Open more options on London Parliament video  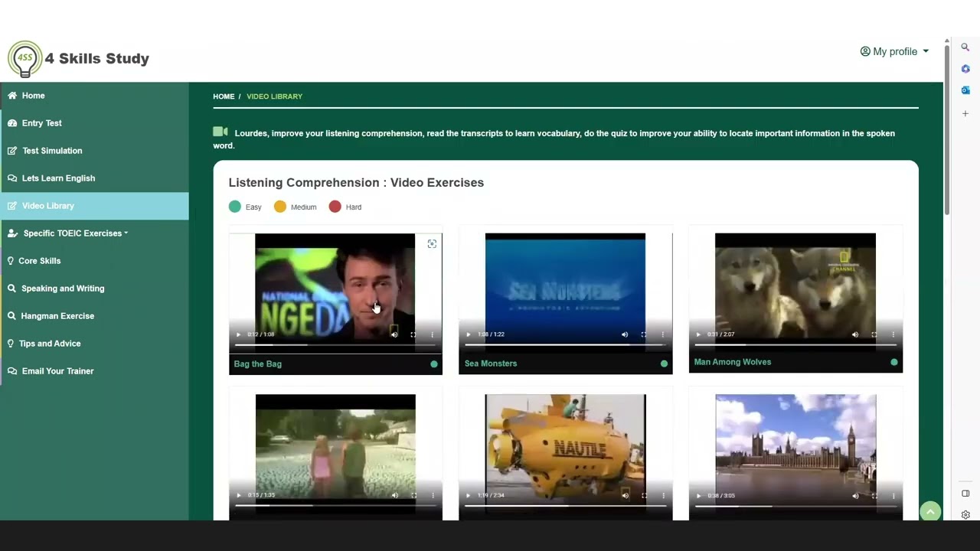[x=893, y=495]
